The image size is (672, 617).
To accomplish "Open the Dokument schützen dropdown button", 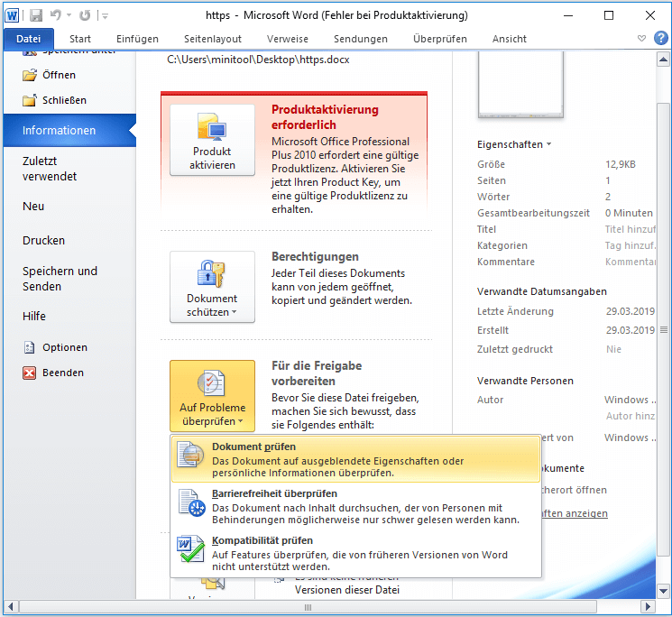I will tap(212, 287).
